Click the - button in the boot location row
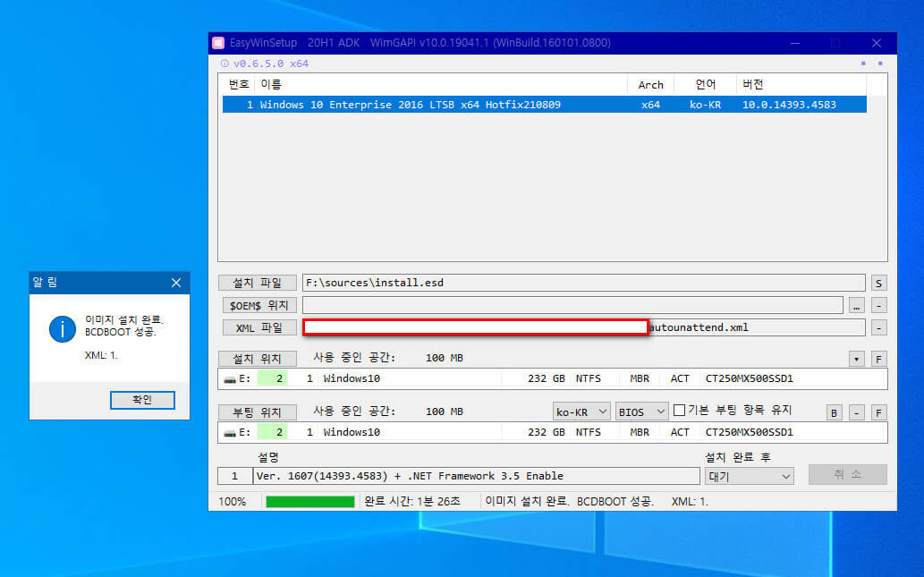Image resolution: width=924 pixels, height=577 pixels. 856,412
